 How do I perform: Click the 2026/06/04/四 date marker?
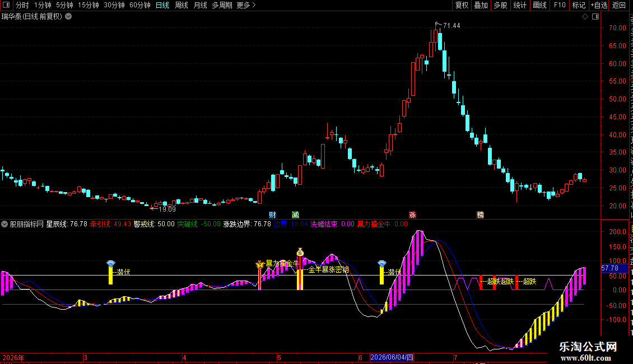pos(392,357)
